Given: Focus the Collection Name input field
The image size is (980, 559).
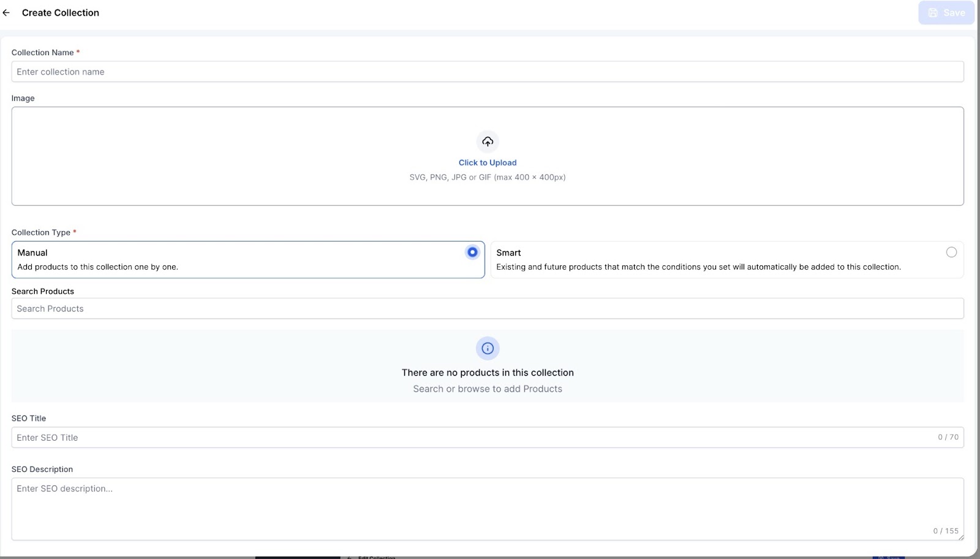Looking at the screenshot, I should (487, 72).
